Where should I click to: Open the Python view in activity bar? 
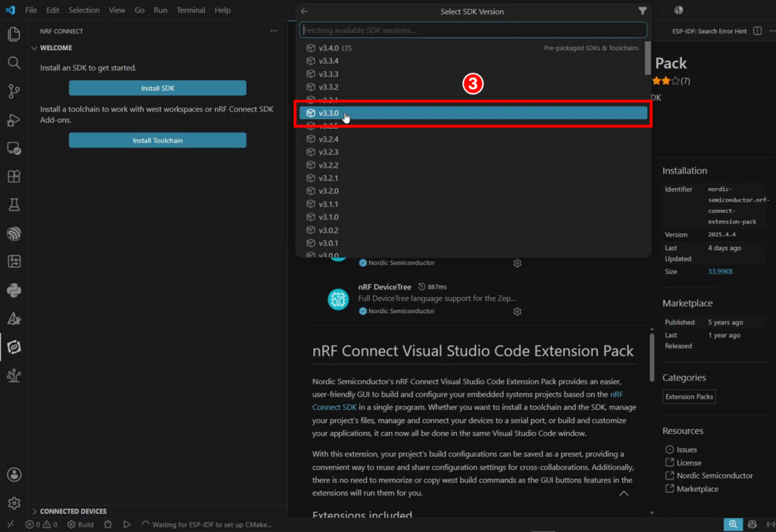pyautogui.click(x=14, y=290)
